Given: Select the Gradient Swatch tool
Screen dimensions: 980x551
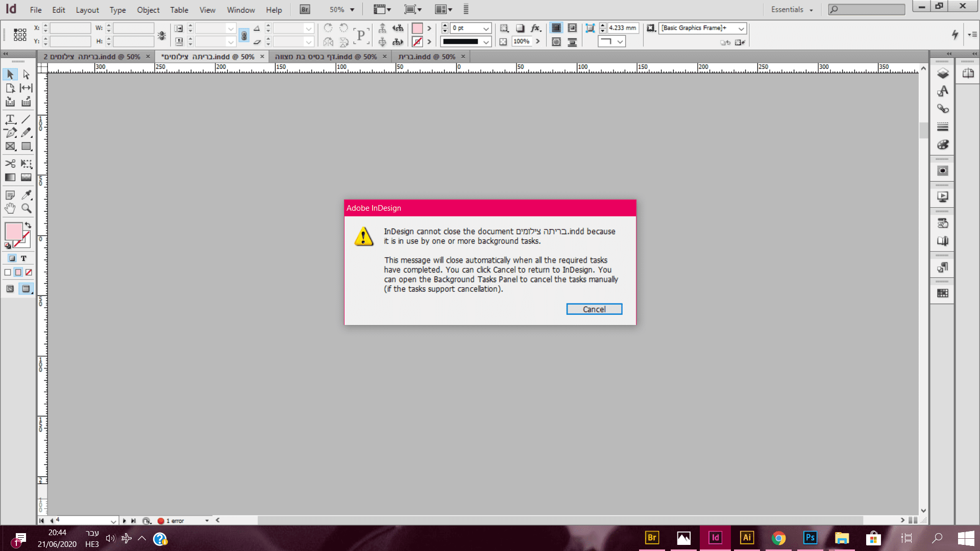Looking at the screenshot, I should tap(10, 178).
